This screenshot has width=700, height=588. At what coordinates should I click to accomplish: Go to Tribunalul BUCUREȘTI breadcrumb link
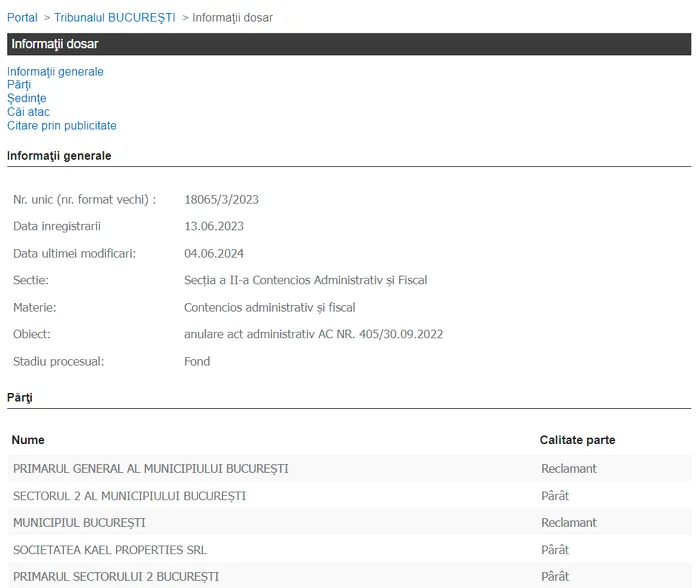(x=115, y=17)
